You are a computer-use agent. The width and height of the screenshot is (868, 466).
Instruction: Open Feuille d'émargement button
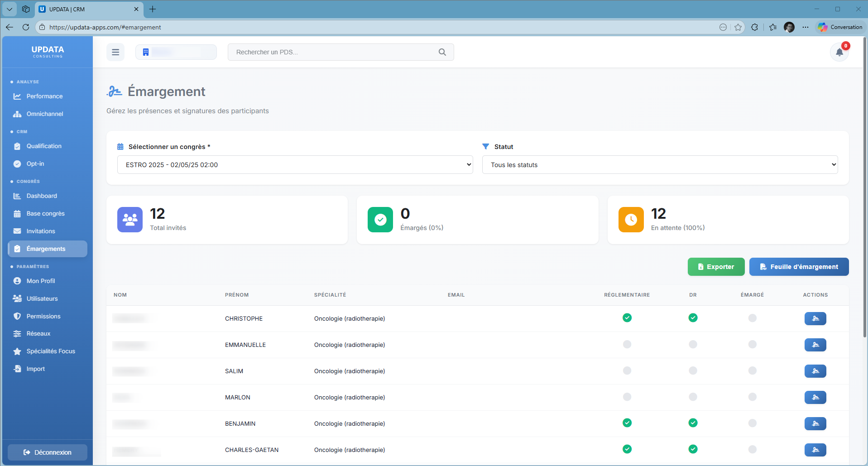click(x=799, y=267)
